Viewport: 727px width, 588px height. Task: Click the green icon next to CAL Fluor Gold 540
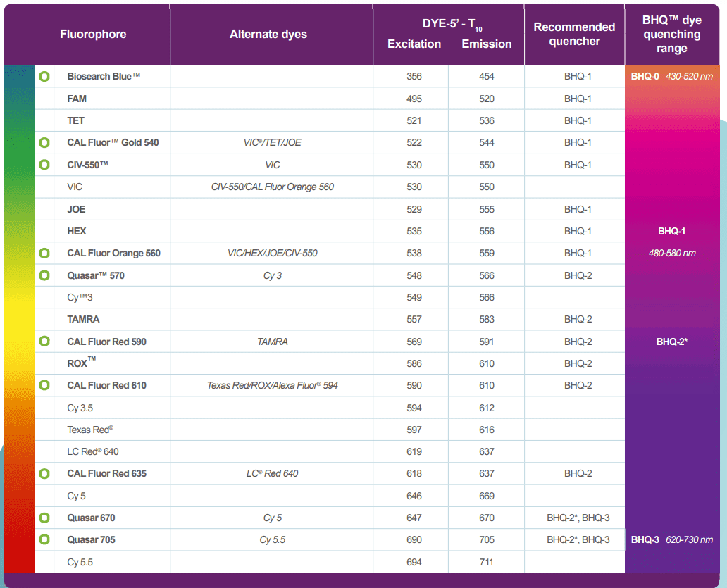coord(44,142)
